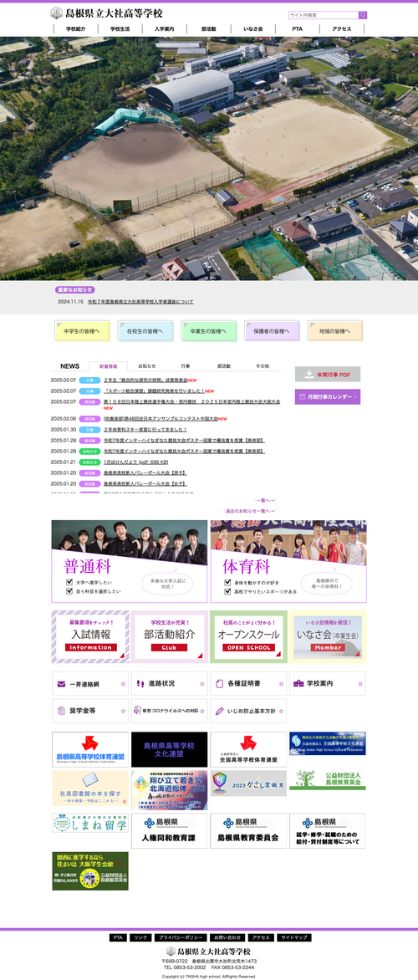Click the head icon beside 新型コロナウイルスへの対応
This screenshot has height=980, width=418.
pos(137,712)
